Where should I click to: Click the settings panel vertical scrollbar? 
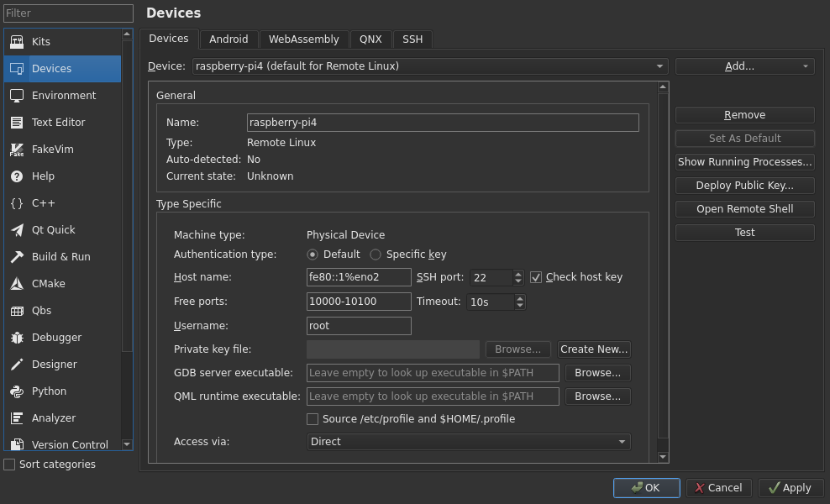[663, 269]
